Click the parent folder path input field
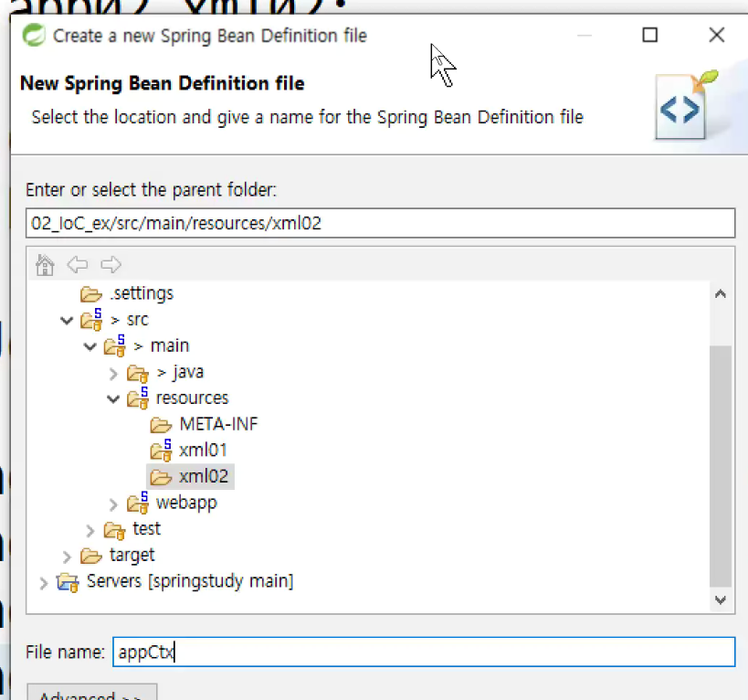 tap(380, 223)
